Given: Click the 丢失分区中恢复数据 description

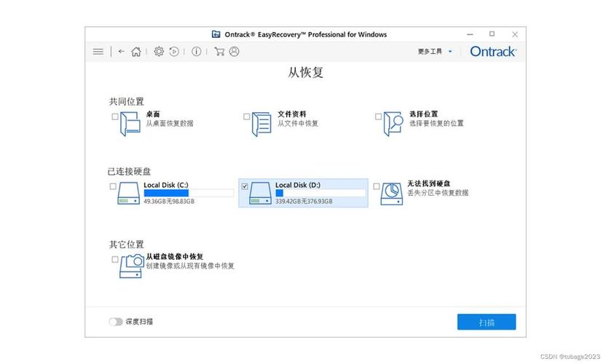Looking at the screenshot, I should (438, 192).
